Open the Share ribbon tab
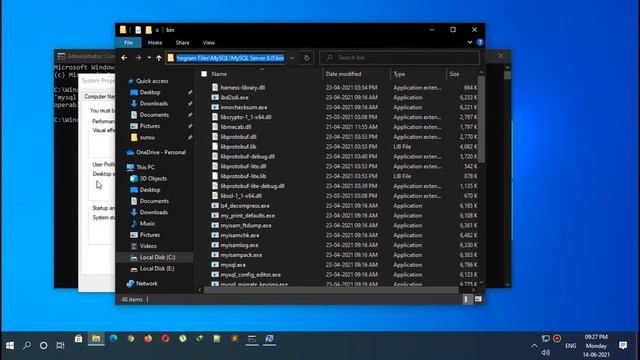The height and width of the screenshot is (360, 640). point(182,42)
